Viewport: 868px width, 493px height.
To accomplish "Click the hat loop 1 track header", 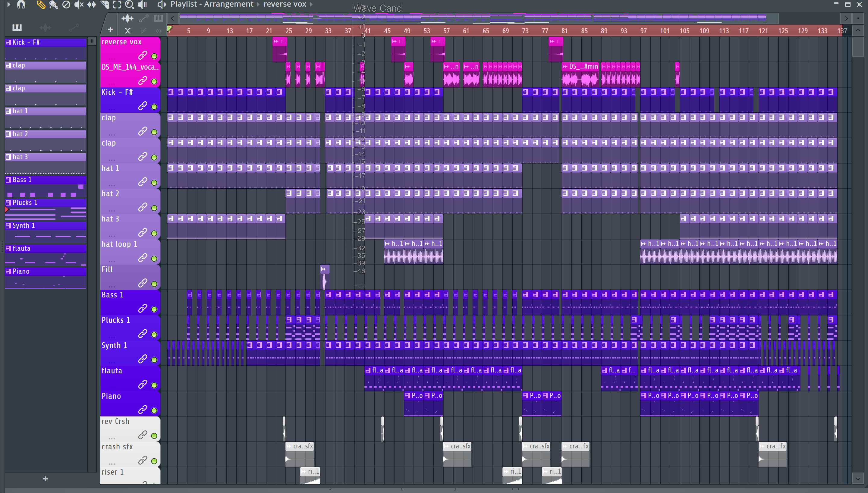I will click(x=130, y=252).
